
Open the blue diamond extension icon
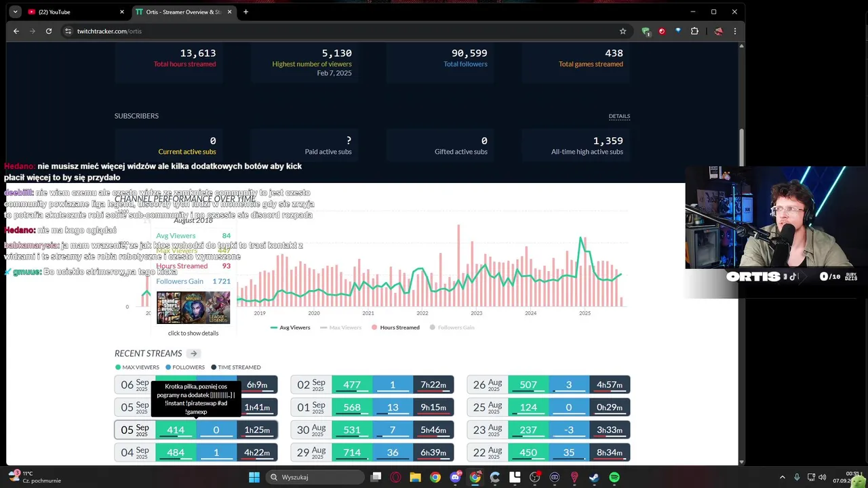click(x=678, y=31)
